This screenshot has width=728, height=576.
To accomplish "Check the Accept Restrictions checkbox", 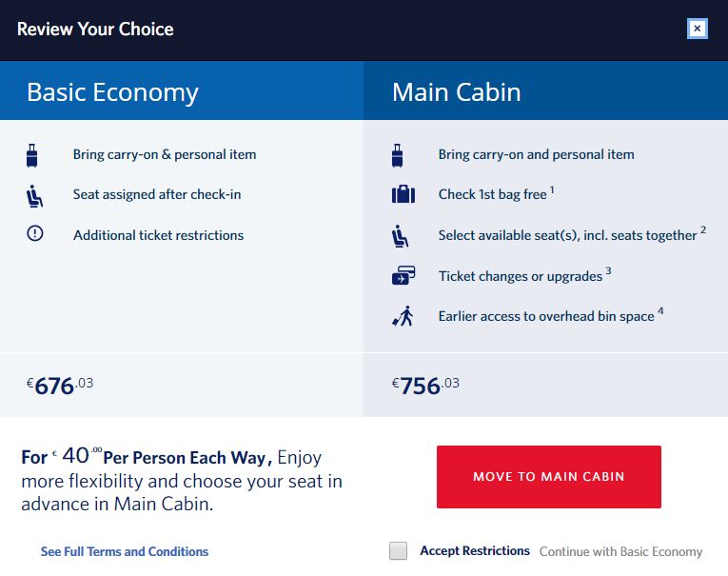I will pos(399,551).
